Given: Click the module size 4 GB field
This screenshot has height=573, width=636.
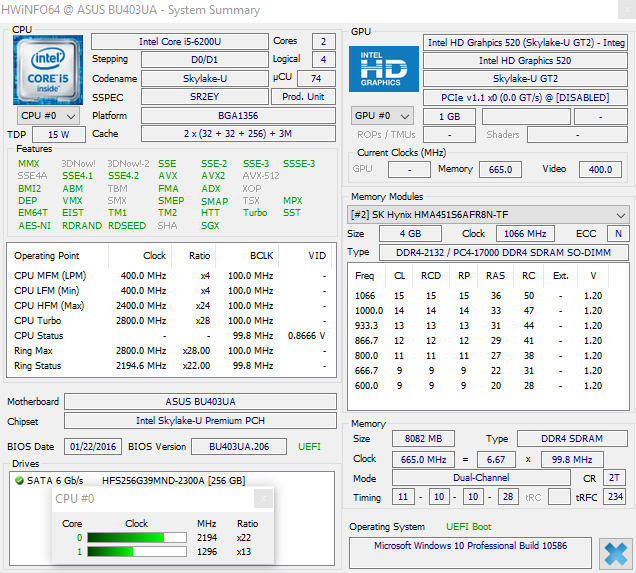Looking at the screenshot, I should (410, 234).
